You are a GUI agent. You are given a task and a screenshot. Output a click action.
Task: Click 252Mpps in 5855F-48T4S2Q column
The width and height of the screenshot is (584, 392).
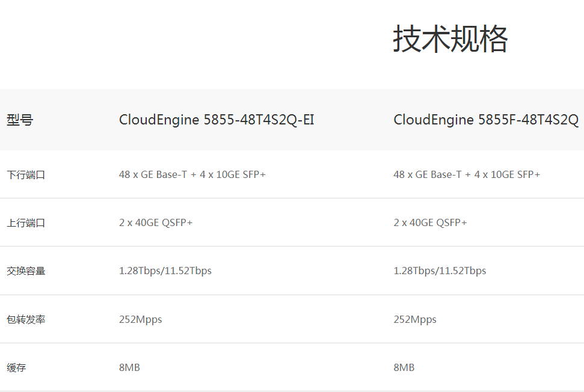tap(415, 319)
